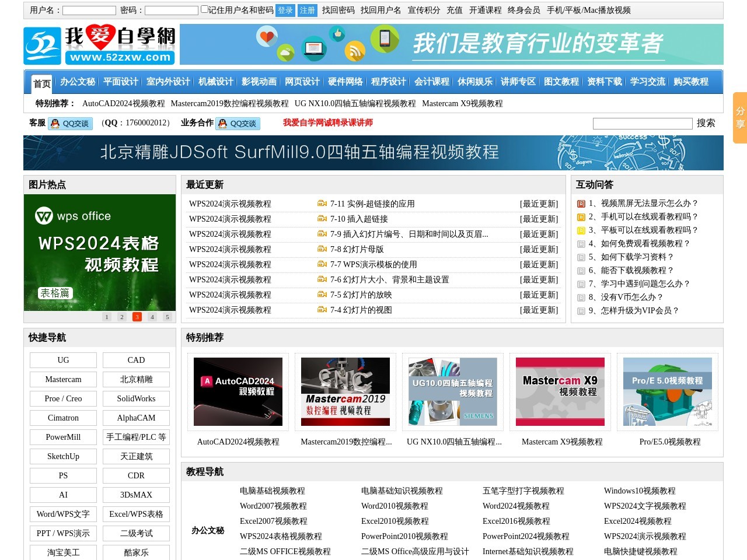Open 五笔字型打字视频教程 link
Image resolution: width=747 pixels, height=560 pixels.
[523, 491]
